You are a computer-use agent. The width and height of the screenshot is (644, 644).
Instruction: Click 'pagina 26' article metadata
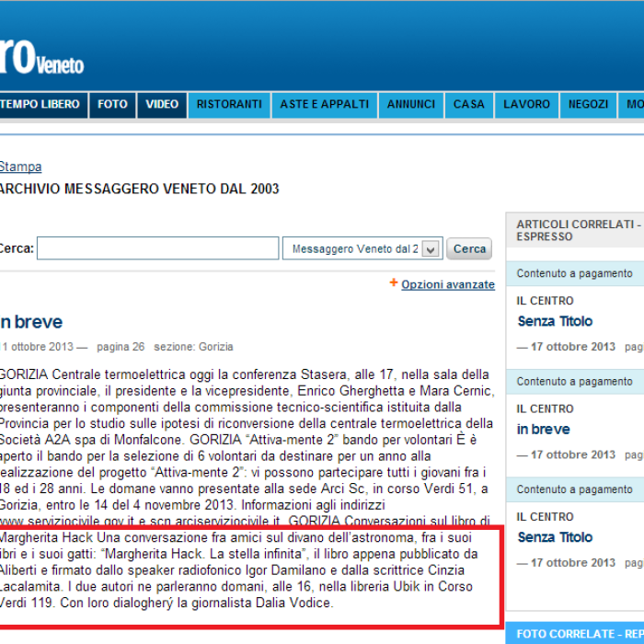(x=121, y=347)
